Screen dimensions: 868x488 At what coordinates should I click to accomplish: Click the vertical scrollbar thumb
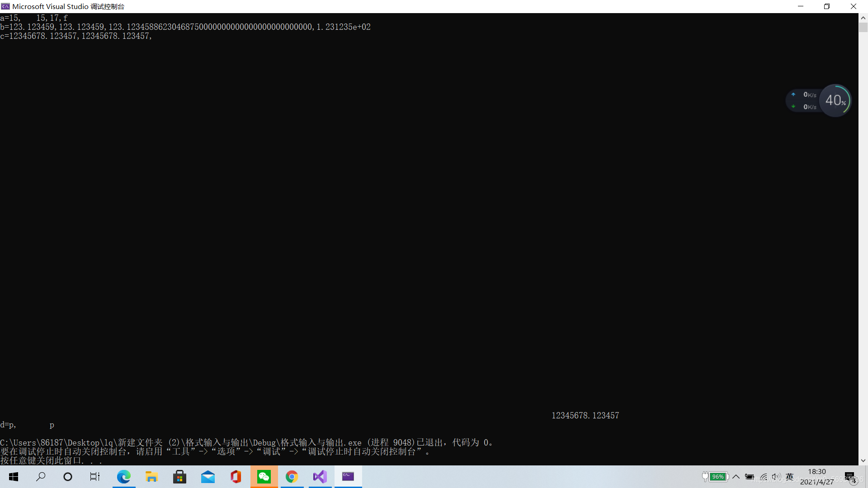coord(863,27)
